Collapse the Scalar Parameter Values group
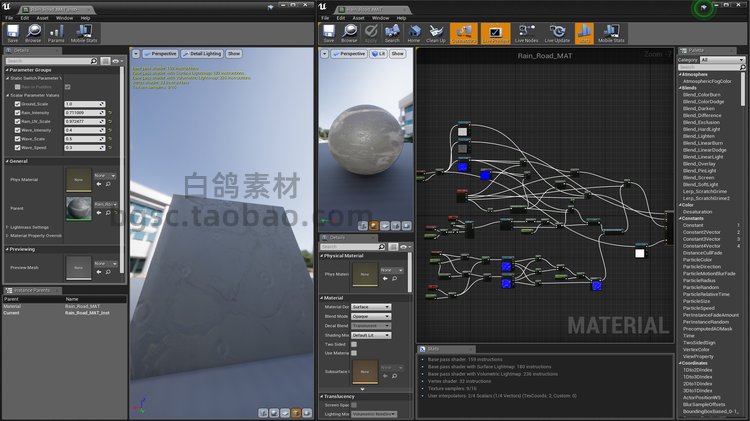The height and width of the screenshot is (421, 750). 6,95
